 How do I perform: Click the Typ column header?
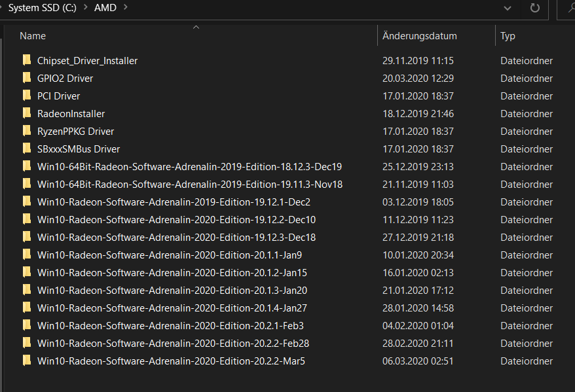508,35
